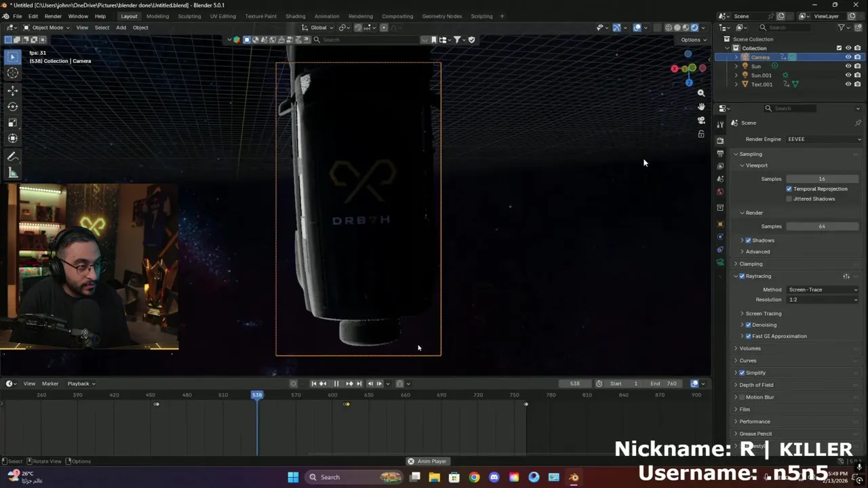Click the new collection icon in outliner
This screenshot has width=868, height=488.
pos(857,28)
